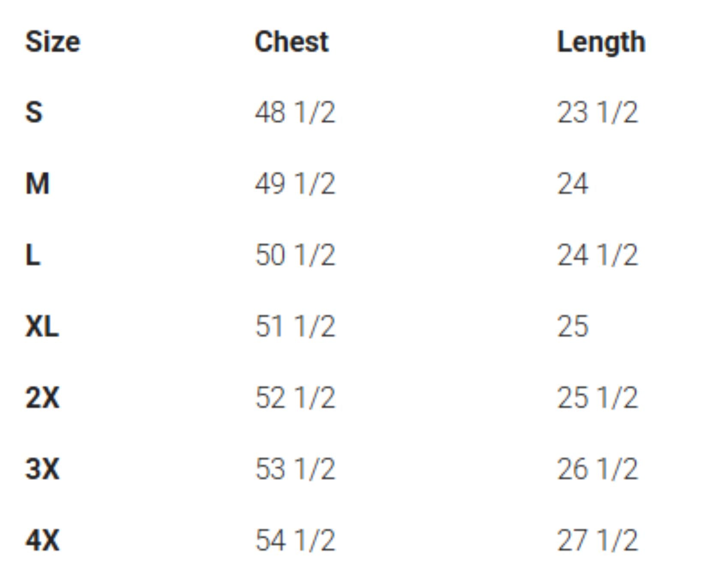Select the 3X size row label
The image size is (703, 588).
point(42,469)
